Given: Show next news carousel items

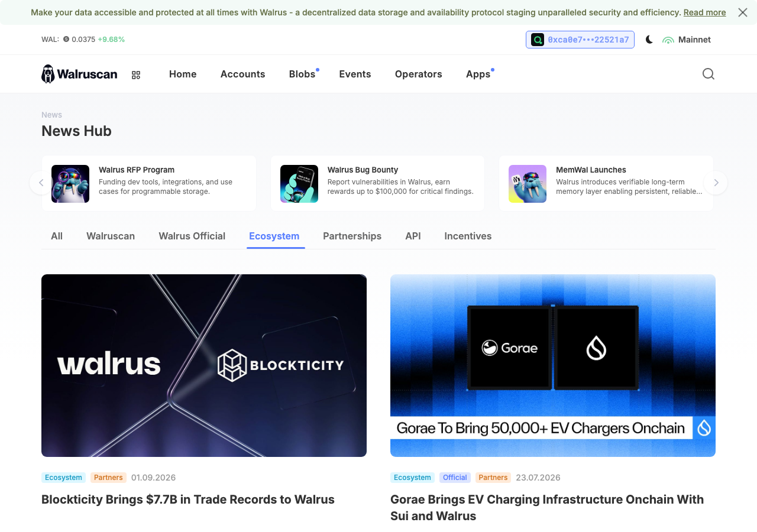Looking at the screenshot, I should (716, 183).
